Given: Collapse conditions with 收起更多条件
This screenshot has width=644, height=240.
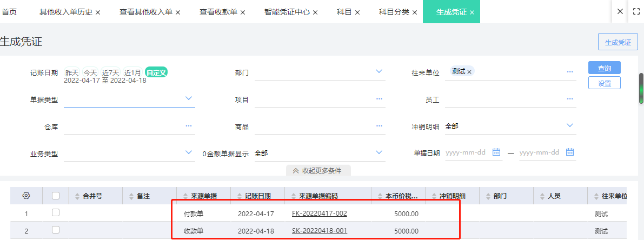Looking at the screenshot, I should pos(318,170).
